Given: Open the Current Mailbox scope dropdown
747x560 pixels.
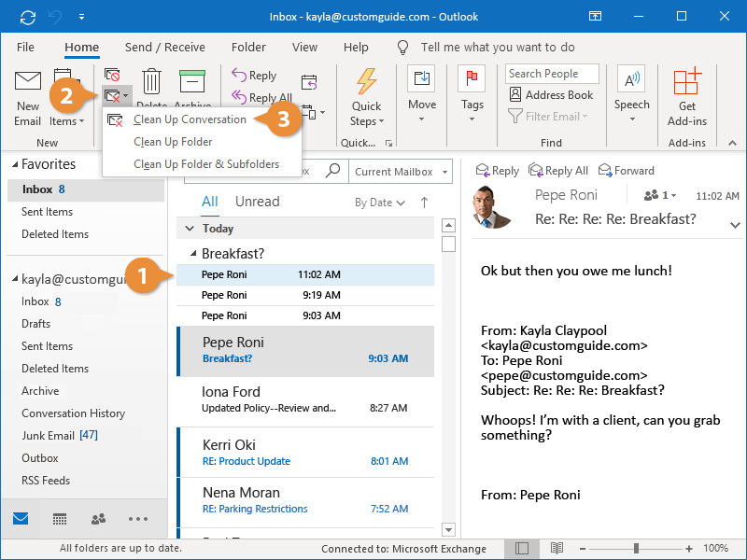Looking at the screenshot, I should click(401, 172).
